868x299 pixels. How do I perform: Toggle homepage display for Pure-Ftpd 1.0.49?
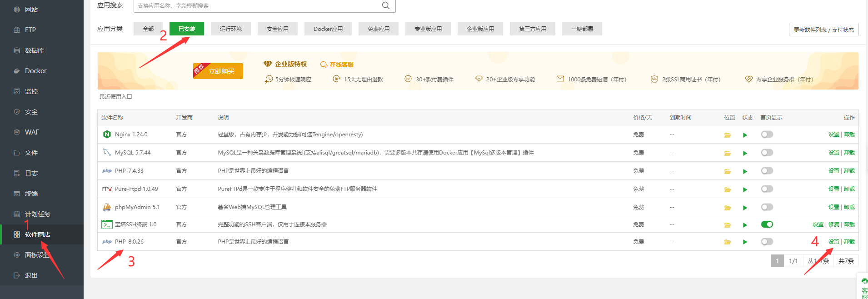[x=767, y=189]
